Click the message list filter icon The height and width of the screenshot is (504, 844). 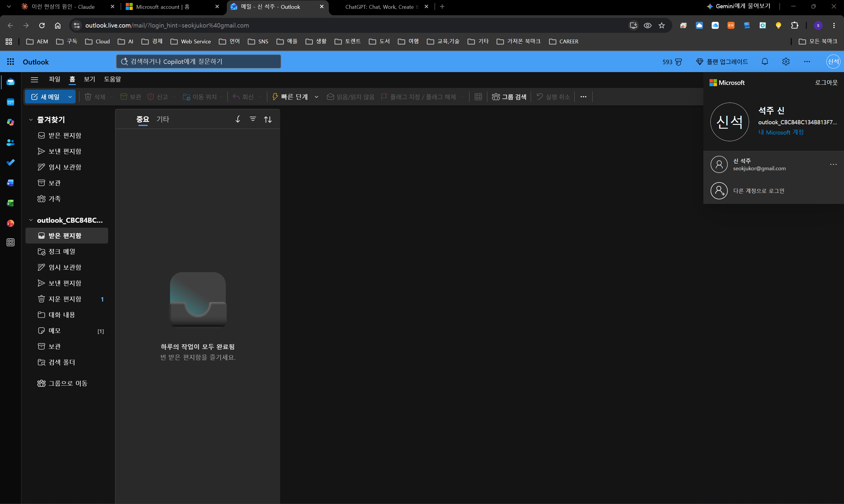253,119
